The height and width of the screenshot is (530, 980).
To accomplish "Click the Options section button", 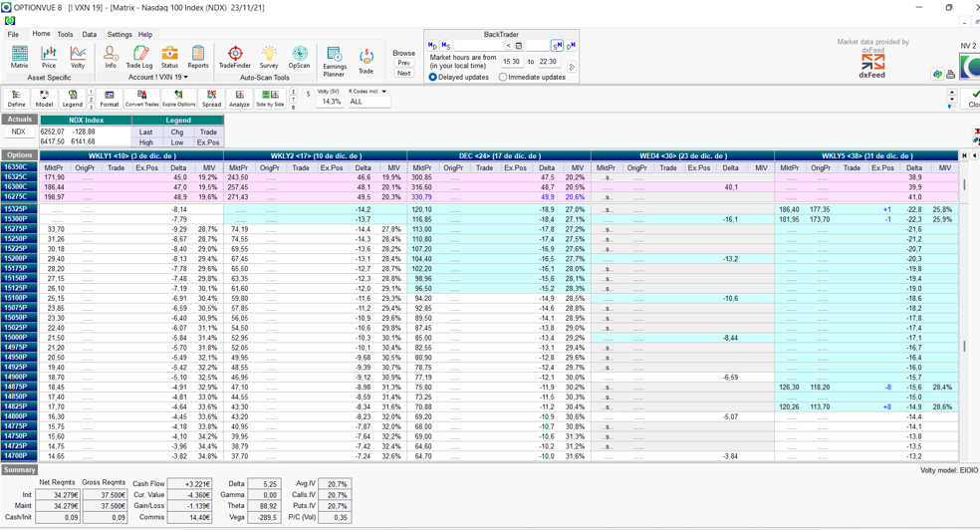I will (x=19, y=155).
